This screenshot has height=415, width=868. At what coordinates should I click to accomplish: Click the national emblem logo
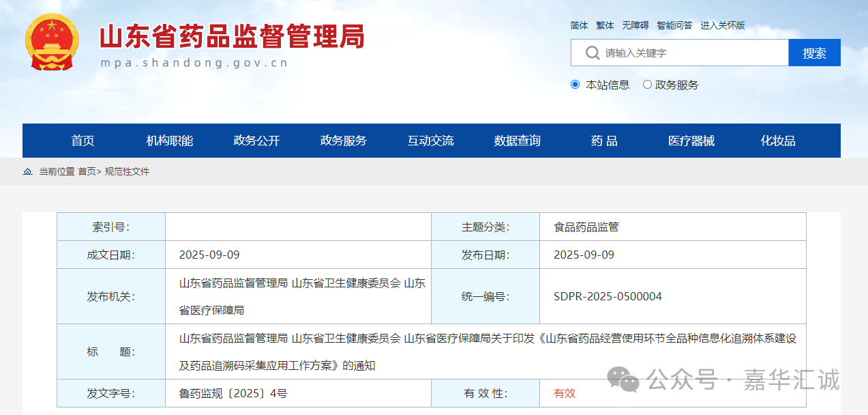pyautogui.click(x=51, y=40)
